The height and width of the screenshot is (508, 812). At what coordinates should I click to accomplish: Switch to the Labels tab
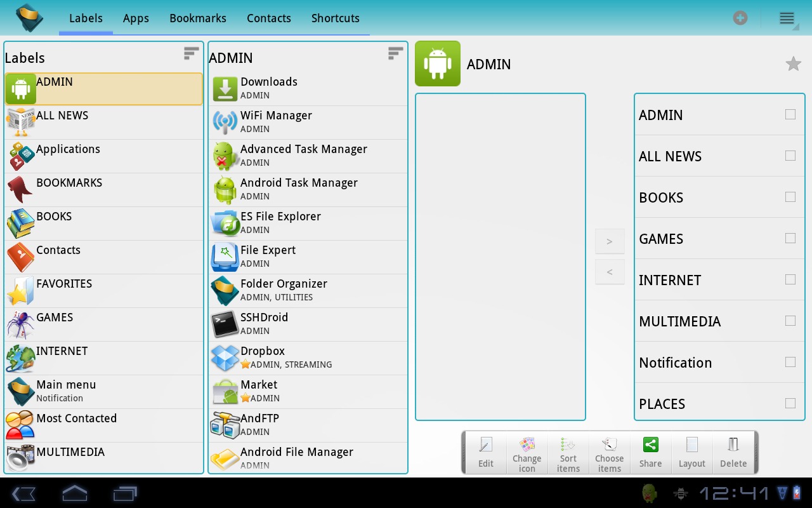[86, 18]
